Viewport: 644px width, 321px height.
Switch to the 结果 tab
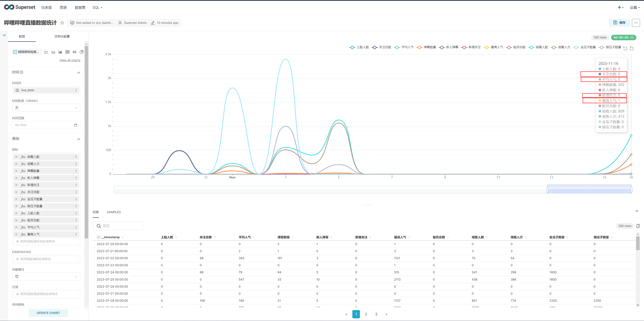pyautogui.click(x=95, y=212)
